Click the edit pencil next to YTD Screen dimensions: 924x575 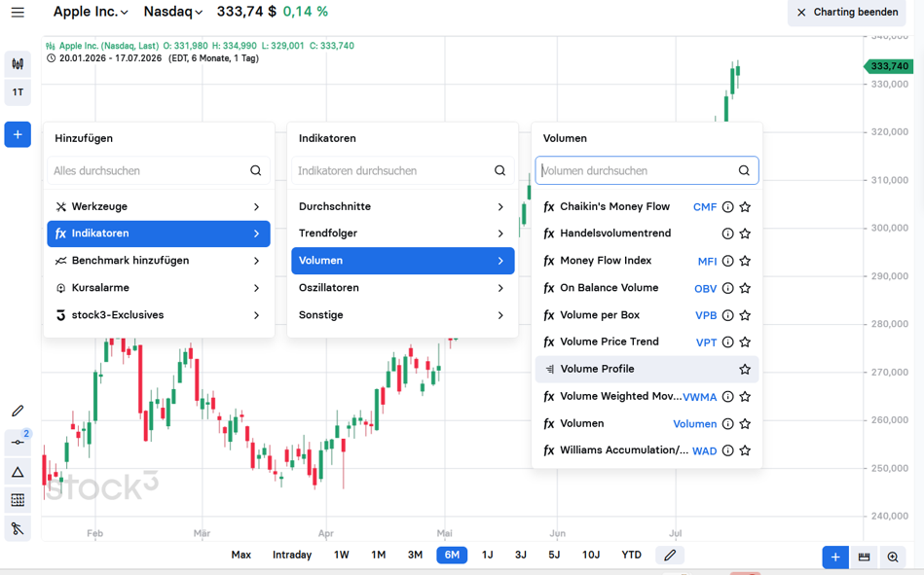click(670, 555)
